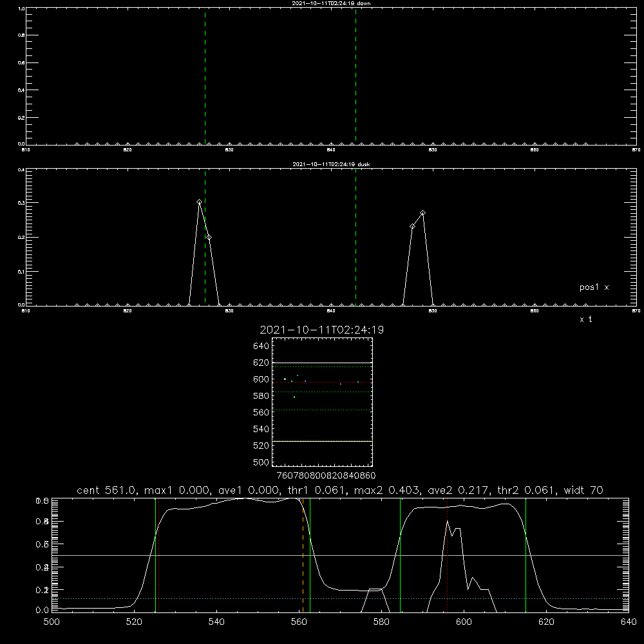
Task: Click the solid green vertical line near 563
Action: coord(310,555)
